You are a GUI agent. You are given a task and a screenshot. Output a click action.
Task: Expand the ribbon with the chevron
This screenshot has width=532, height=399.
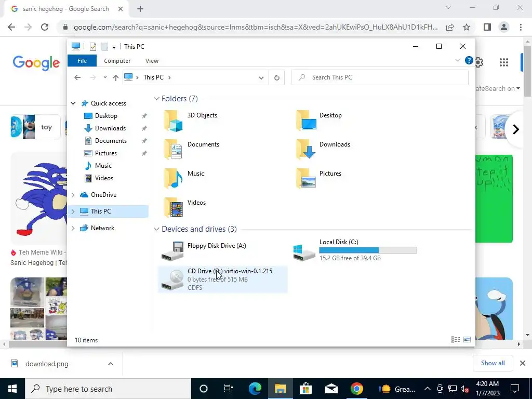pyautogui.click(x=457, y=60)
